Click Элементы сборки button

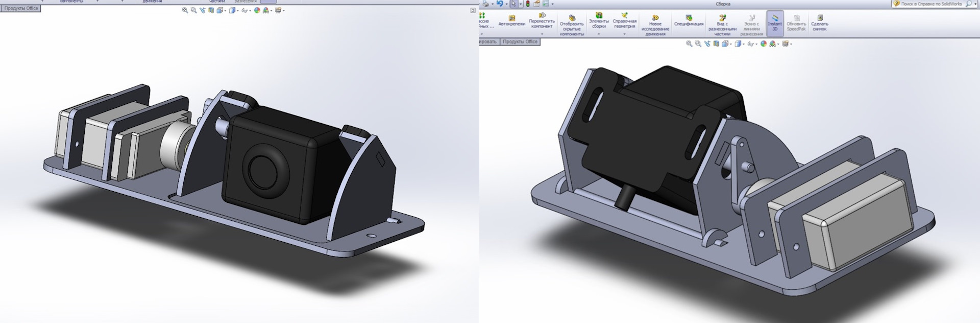pos(599,21)
